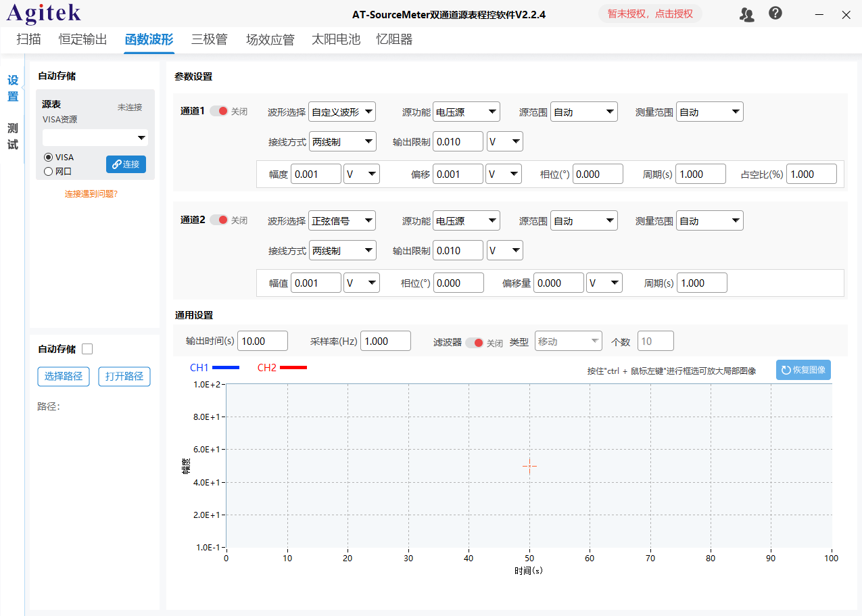Click the 输出时间(s) input field

tap(262, 341)
